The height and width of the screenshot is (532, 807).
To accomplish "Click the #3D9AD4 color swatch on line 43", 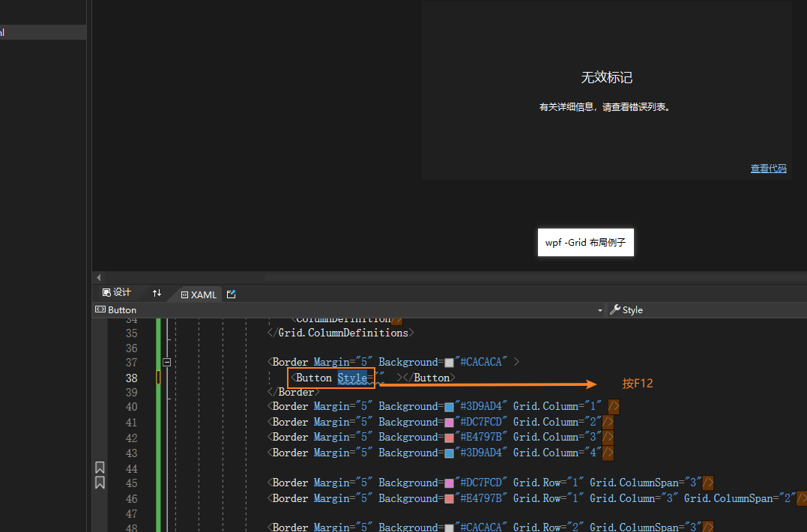I will pyautogui.click(x=449, y=453).
